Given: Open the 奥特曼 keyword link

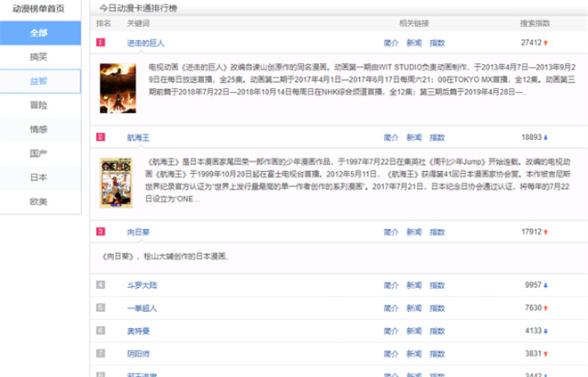Looking at the screenshot, I should pyautogui.click(x=138, y=332).
